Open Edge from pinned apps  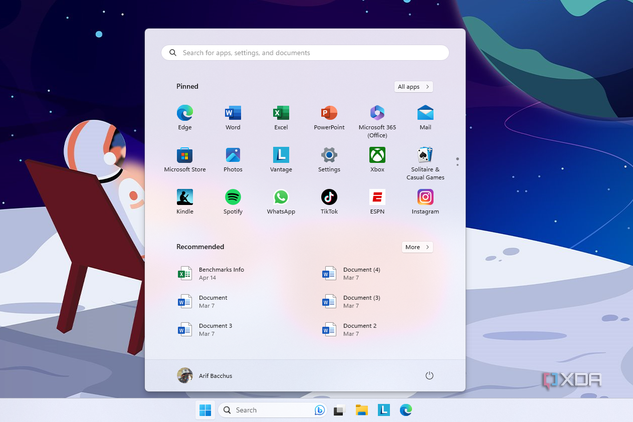pyautogui.click(x=185, y=118)
